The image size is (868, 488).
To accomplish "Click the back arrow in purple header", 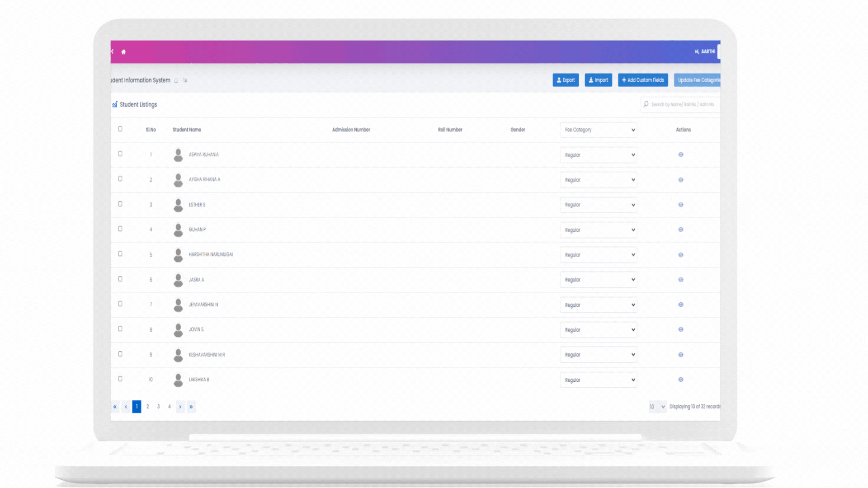I will click(x=113, y=52).
